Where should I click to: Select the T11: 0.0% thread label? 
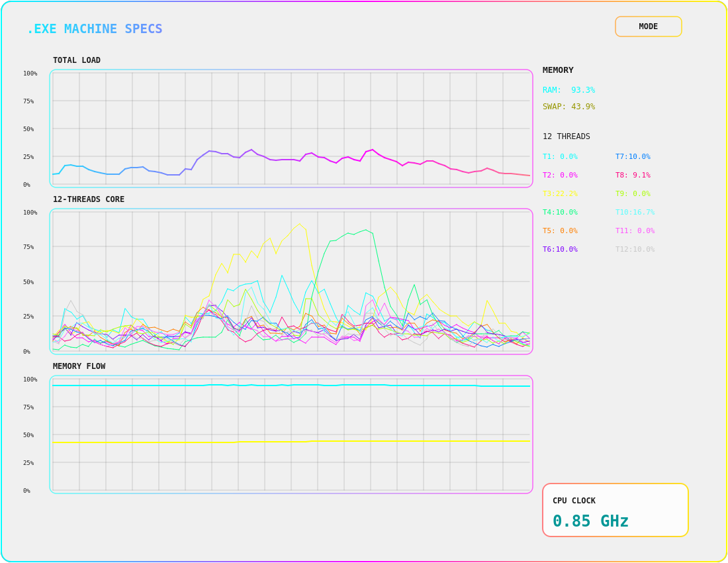[x=635, y=231]
